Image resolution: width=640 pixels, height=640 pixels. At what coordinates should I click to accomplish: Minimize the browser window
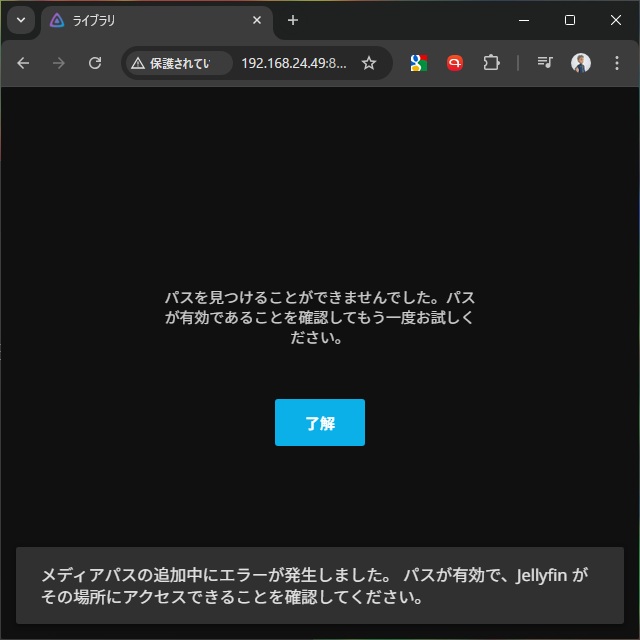click(524, 20)
